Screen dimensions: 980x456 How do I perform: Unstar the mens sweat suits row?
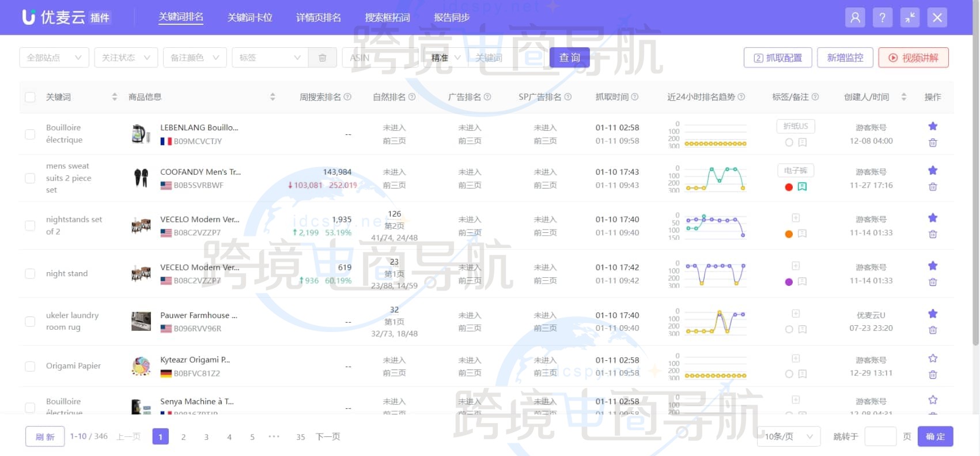[933, 171]
